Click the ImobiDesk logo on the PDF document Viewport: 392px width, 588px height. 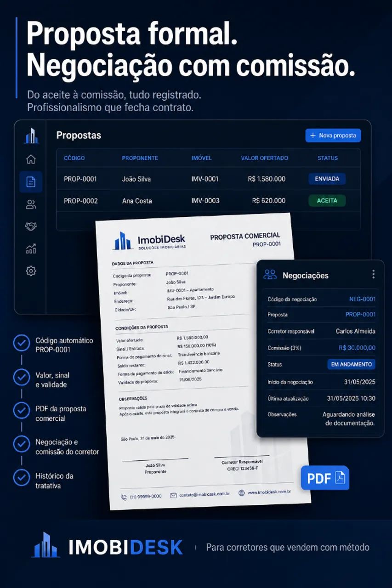pos(149,241)
